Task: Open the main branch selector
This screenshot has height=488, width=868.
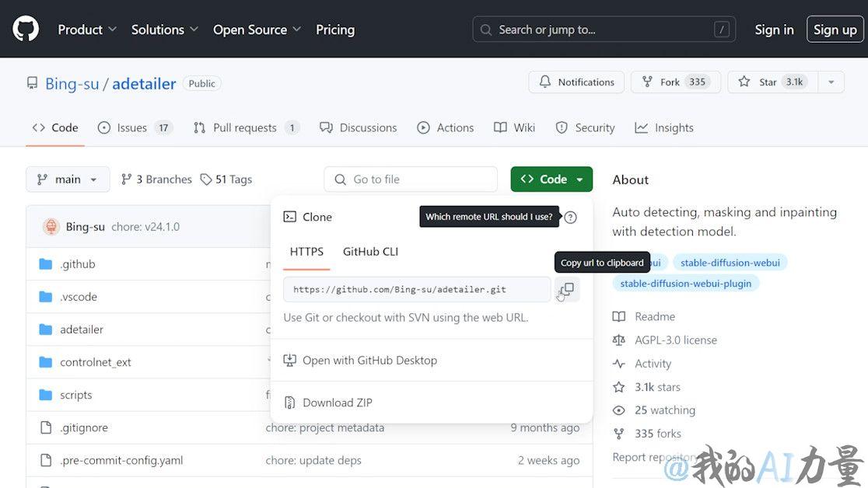Action: 68,180
